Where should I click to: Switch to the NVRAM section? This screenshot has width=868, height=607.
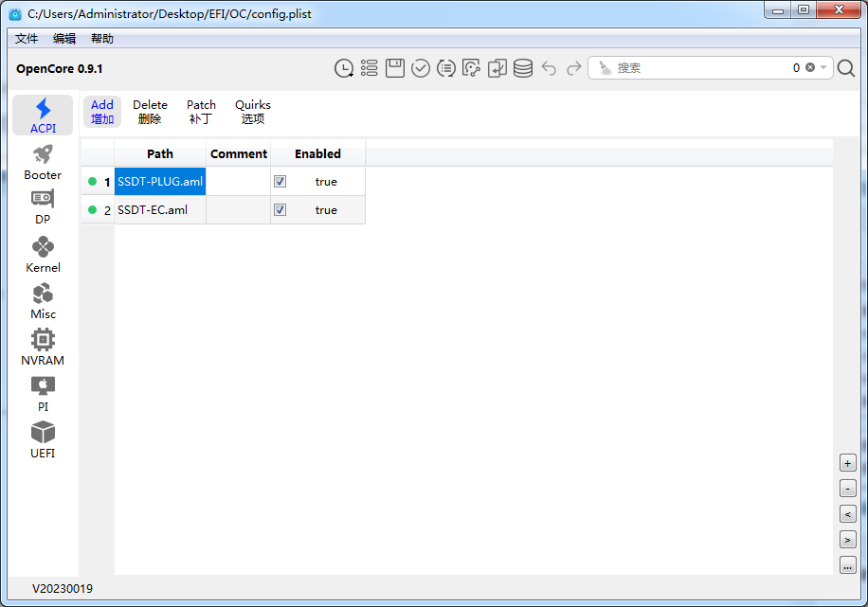pyautogui.click(x=43, y=347)
